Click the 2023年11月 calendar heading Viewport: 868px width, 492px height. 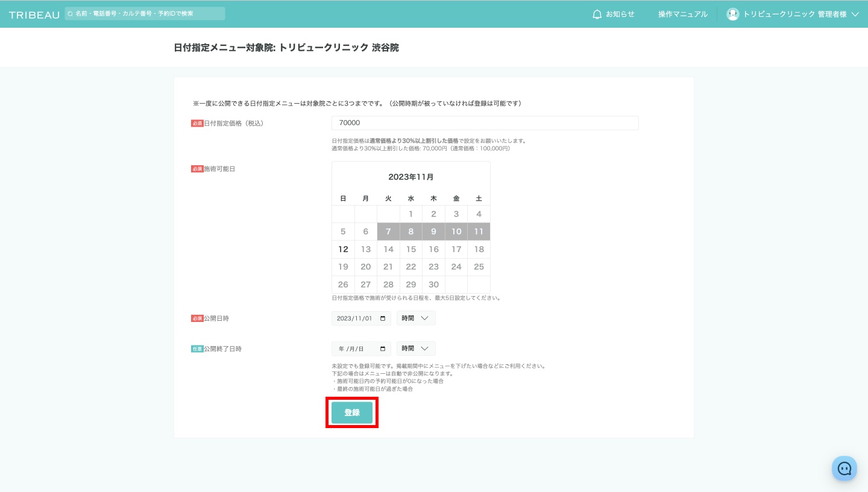(411, 177)
